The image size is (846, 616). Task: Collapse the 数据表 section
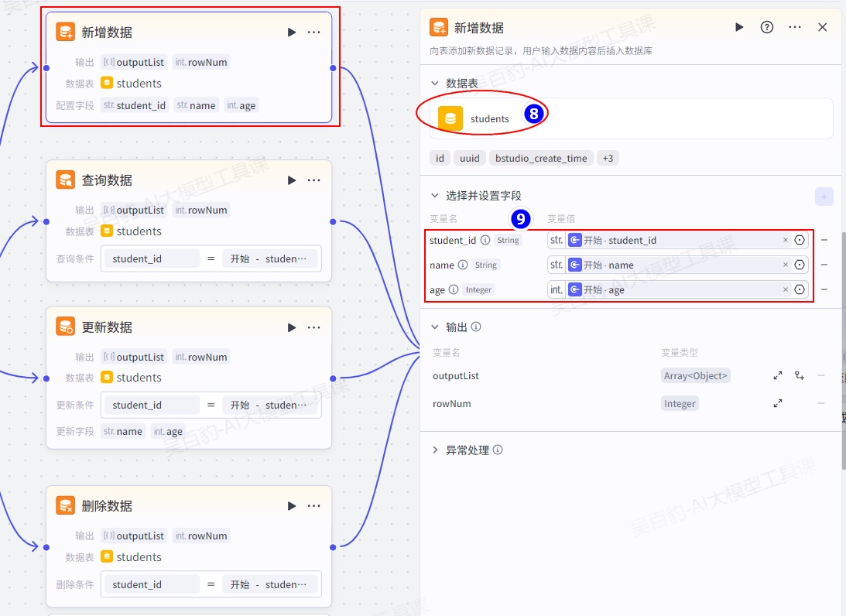(435, 84)
